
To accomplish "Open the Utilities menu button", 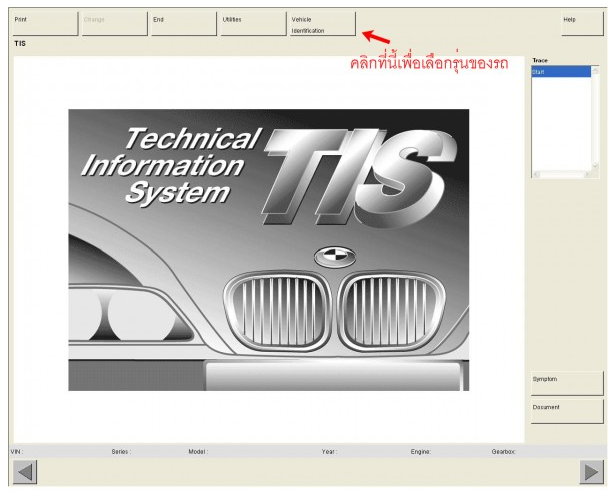I will tap(251, 24).
